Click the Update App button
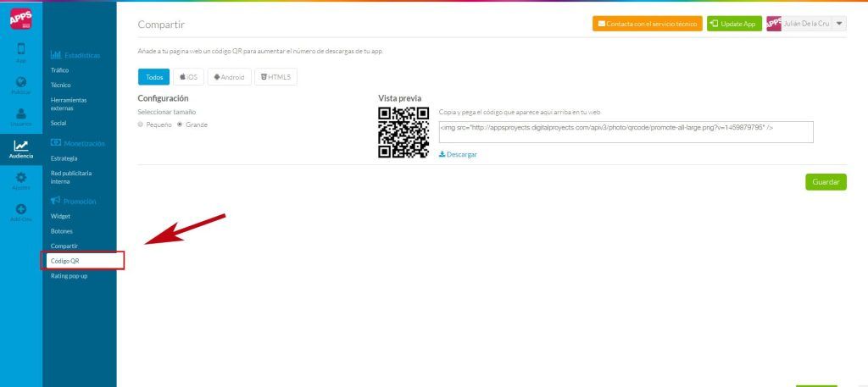The image size is (868, 387). 734,24
